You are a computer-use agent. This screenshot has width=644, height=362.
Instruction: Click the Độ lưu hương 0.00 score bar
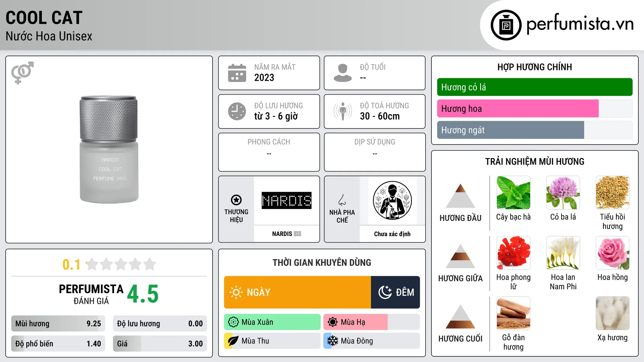[160, 324]
